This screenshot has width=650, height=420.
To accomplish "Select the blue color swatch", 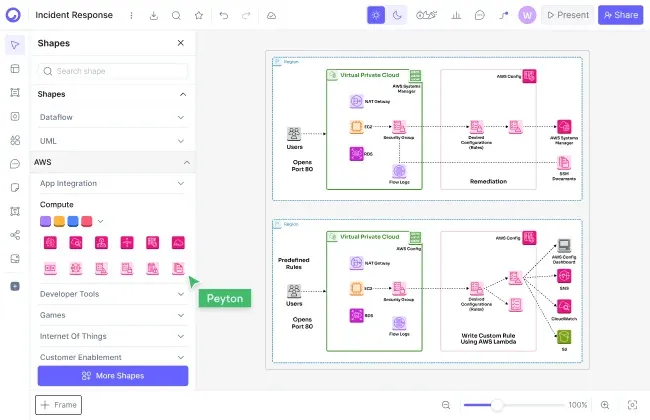I will [73, 221].
